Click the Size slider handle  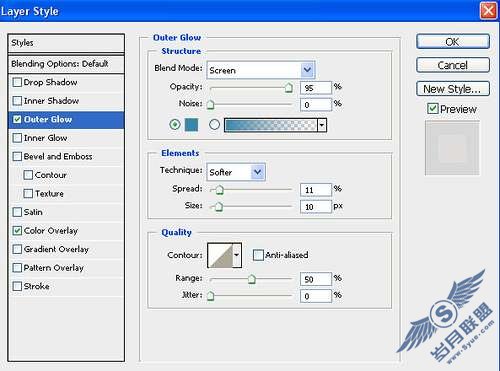(x=218, y=207)
